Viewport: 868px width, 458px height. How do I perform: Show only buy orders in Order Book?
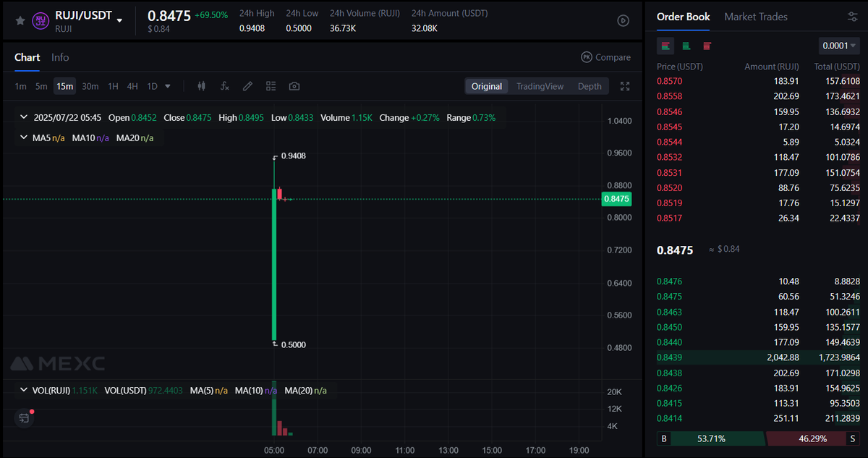click(686, 46)
